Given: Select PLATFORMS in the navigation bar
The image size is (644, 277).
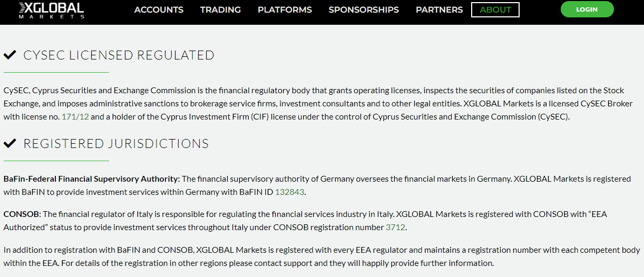Looking at the screenshot, I should click(x=285, y=9).
